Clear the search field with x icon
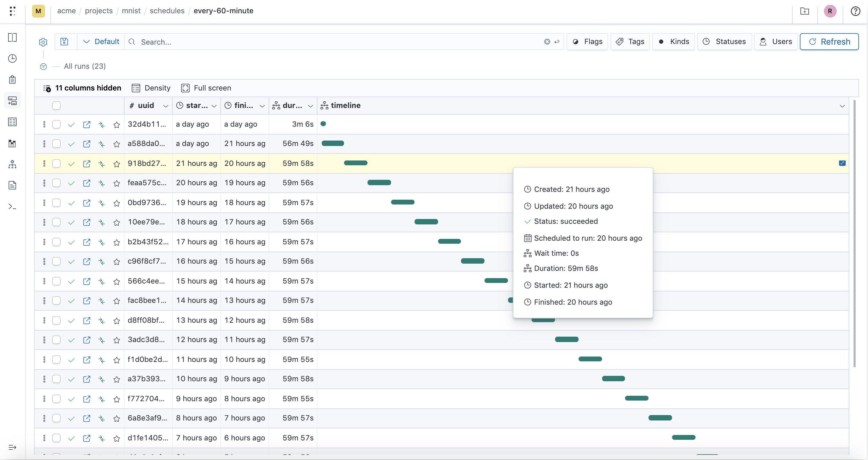Viewport: 868px width, 460px height. (x=547, y=41)
